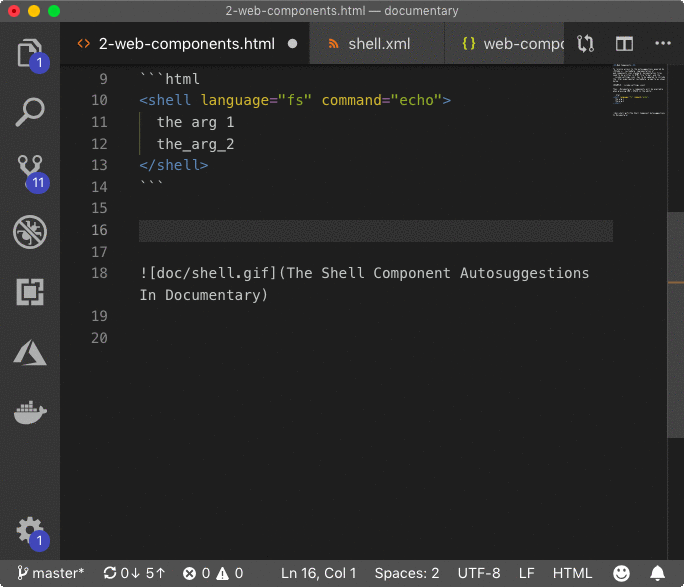This screenshot has height=587, width=684.
Task: Click the "fs" attribute value
Action: [x=295, y=100]
